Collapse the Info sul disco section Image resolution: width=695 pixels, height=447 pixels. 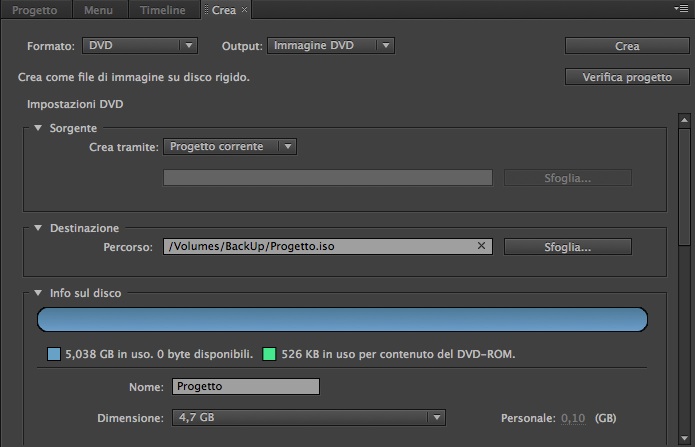tap(38, 294)
